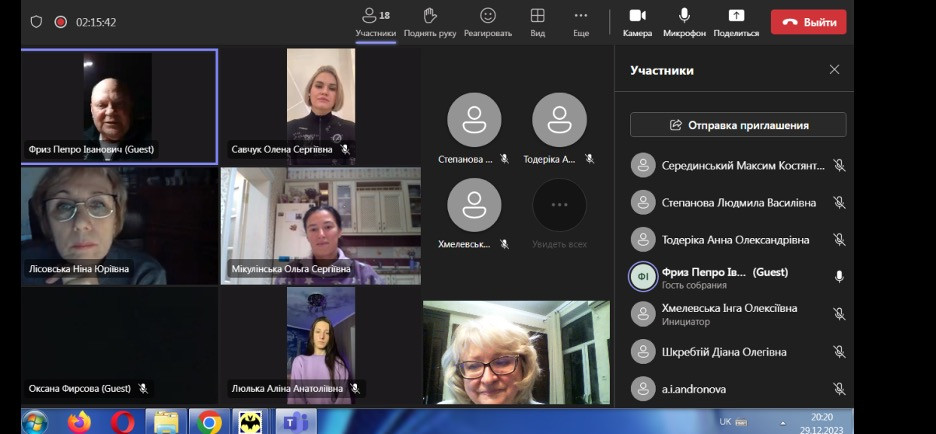Click muted mic beside Степанова grid avatar
This screenshot has width=936, height=434.
[504, 159]
